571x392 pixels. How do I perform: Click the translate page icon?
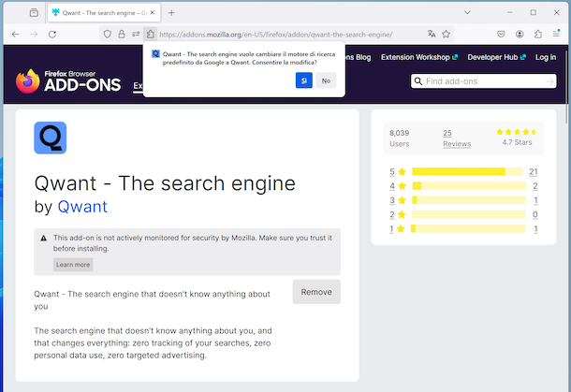432,35
